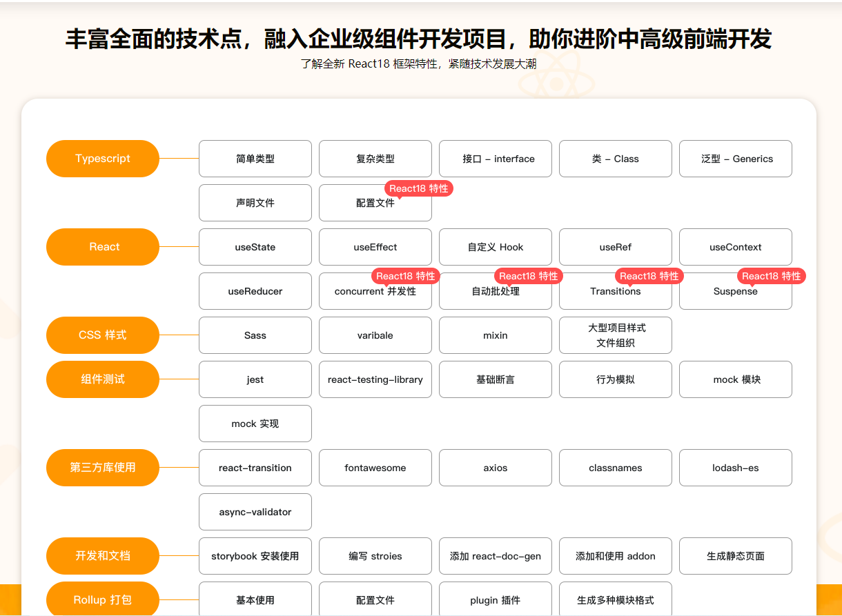The image size is (842, 616).
Task: Choose the 第三方库使用 category pill
Action: click(103, 468)
